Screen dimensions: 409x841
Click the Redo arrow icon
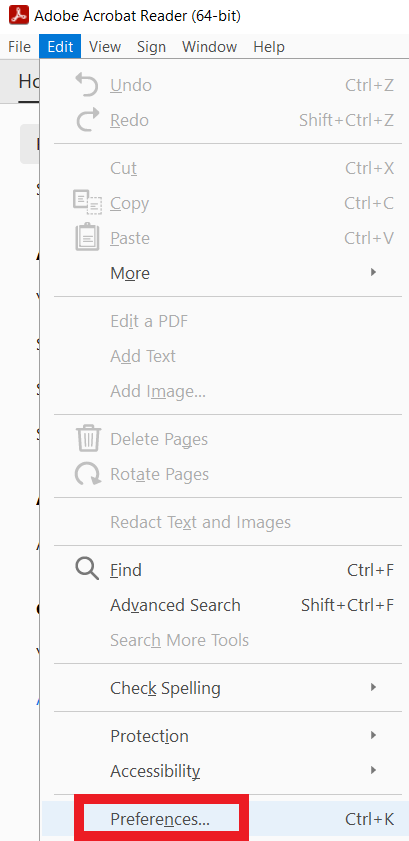[88, 120]
